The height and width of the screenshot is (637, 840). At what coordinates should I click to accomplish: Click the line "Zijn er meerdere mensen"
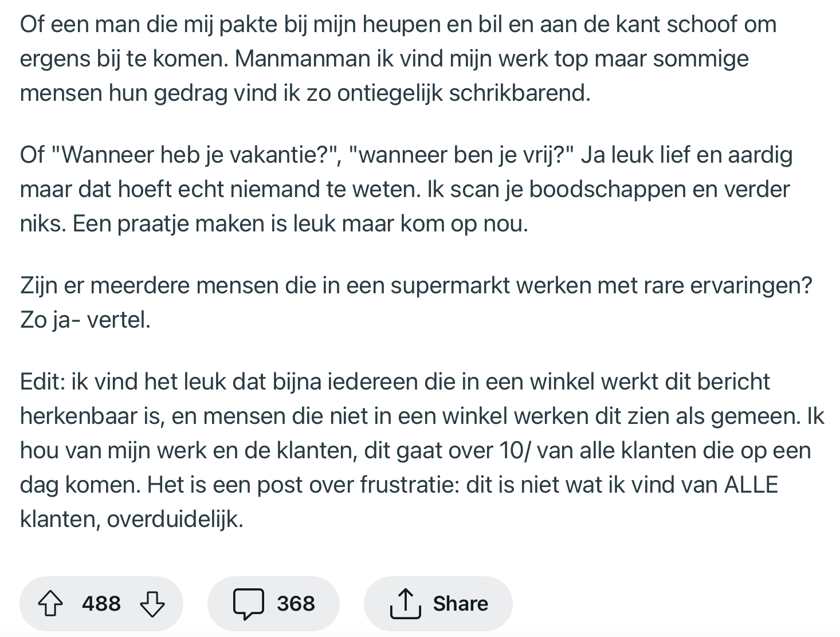[x=416, y=285]
